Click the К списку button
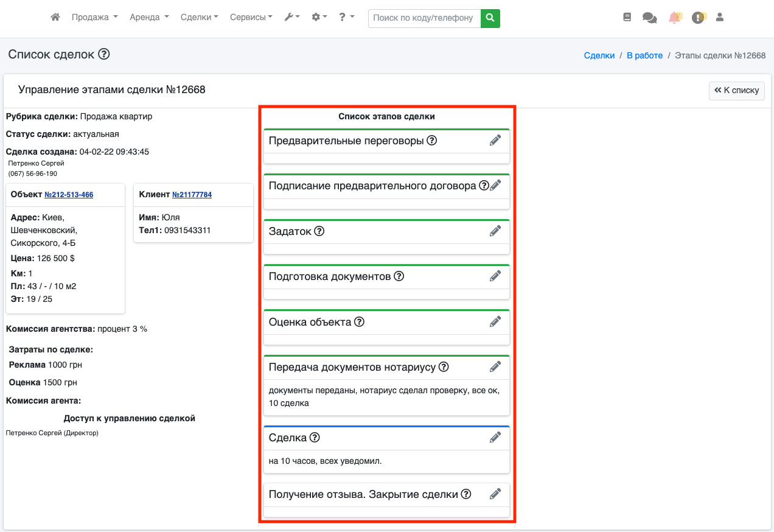Screen dimensions: 774x532 (x=736, y=90)
